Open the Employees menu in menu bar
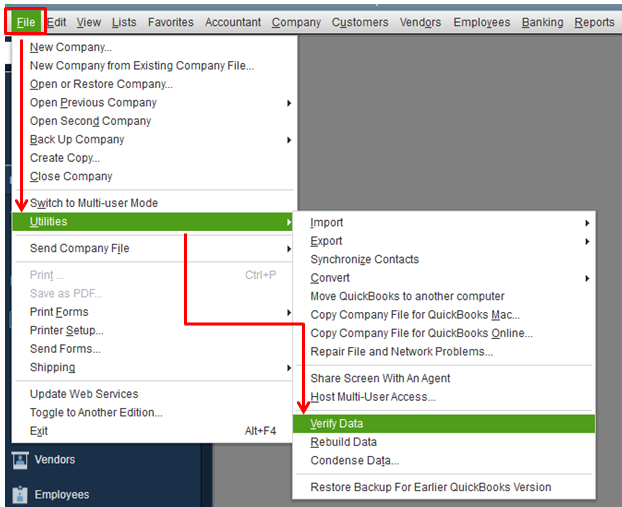The width and height of the screenshot is (622, 507). pyautogui.click(x=482, y=22)
